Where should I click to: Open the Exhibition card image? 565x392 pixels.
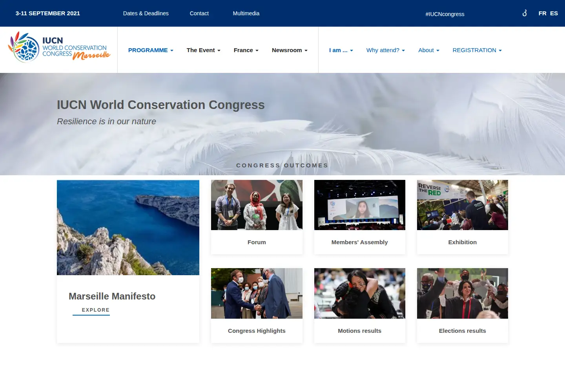click(x=463, y=205)
